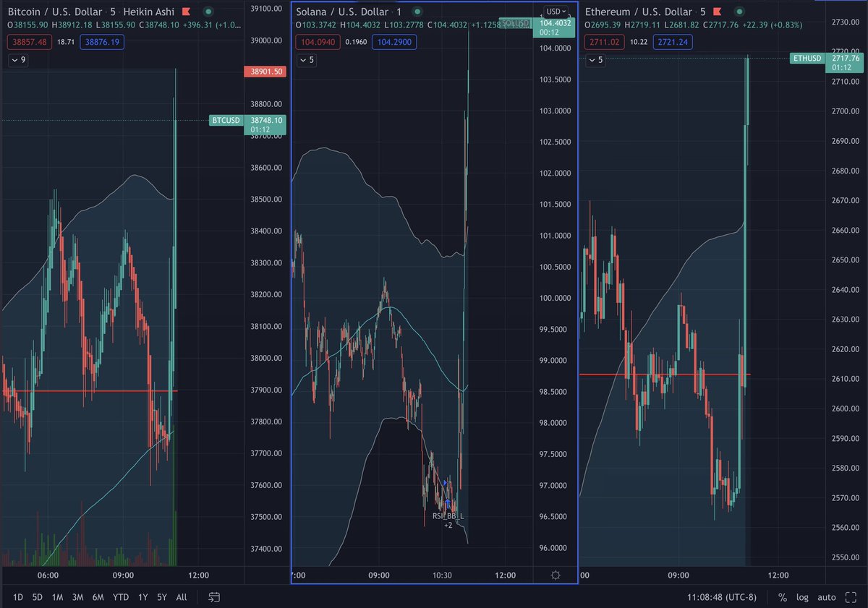Select the 1D time range

tap(19, 597)
